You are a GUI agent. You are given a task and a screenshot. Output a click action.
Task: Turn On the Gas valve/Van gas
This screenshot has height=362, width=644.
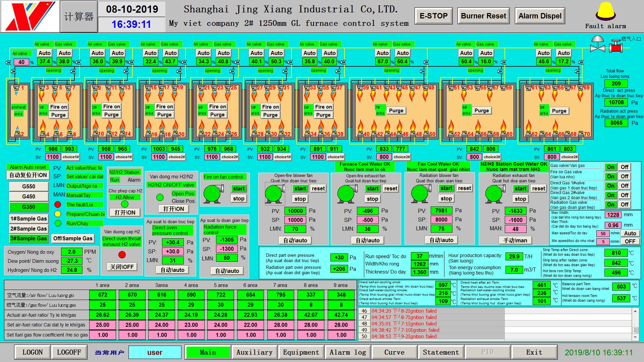(610, 167)
